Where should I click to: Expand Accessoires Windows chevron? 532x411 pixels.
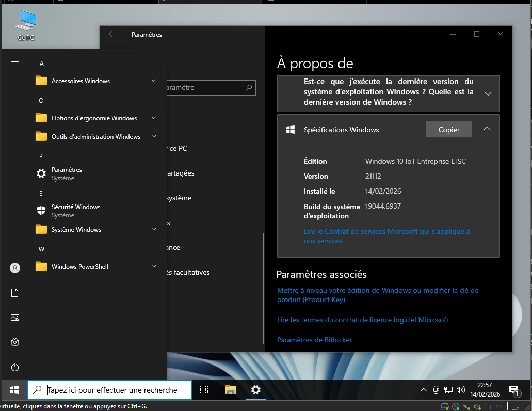pos(154,81)
